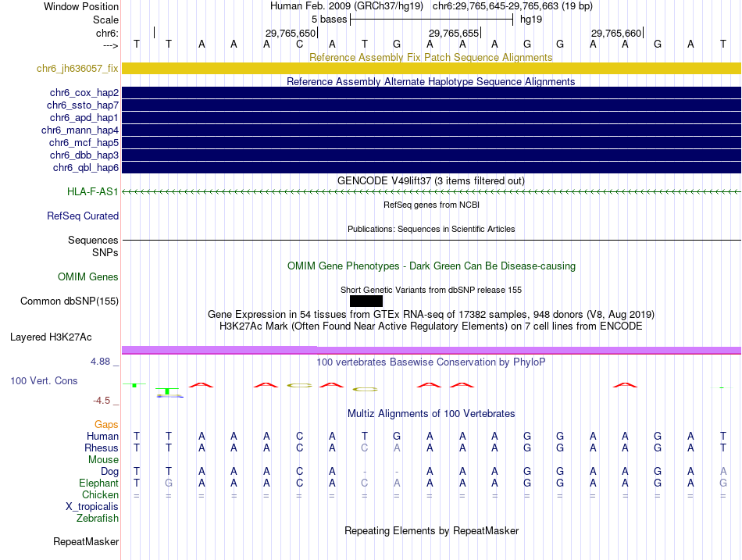Click the 100 Vert. Cons track label
Viewport: 742px width, 560px height.
click(44, 380)
